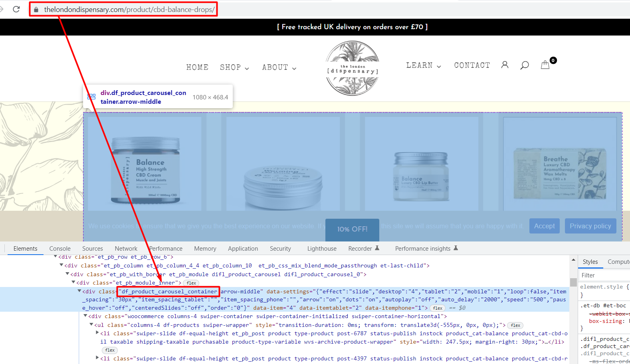Open the Computed pane tab
The height and width of the screenshot is (364, 630).
tap(618, 262)
